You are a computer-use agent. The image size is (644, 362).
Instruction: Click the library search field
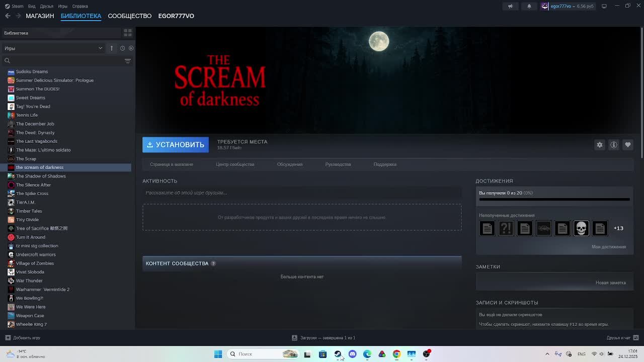(x=63, y=61)
